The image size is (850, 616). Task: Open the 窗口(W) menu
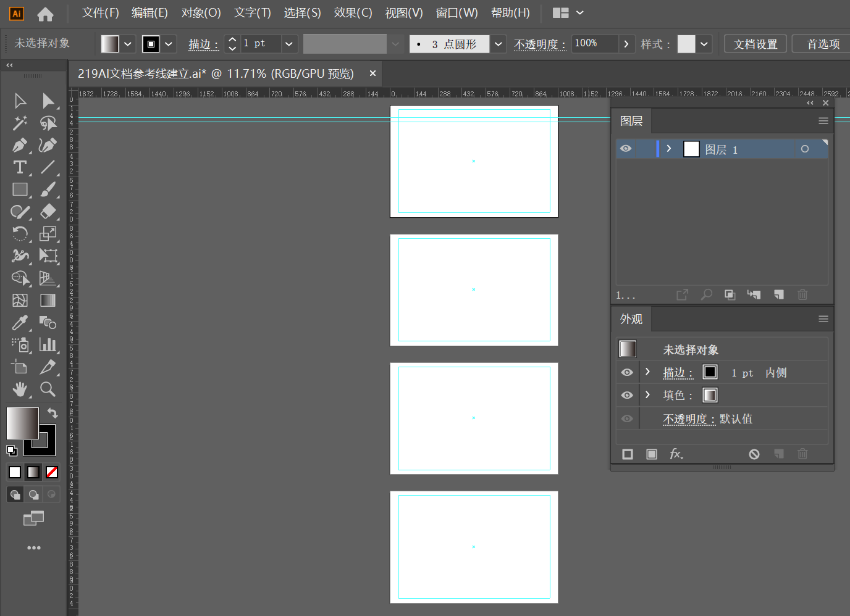coord(457,13)
